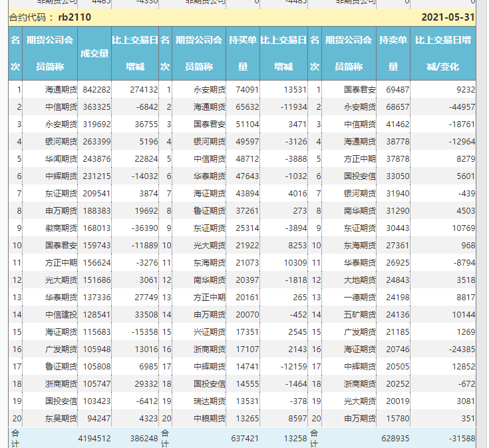This screenshot has width=489, height=448.
Task: Click the total volume value 4194512
Action: tap(94, 438)
